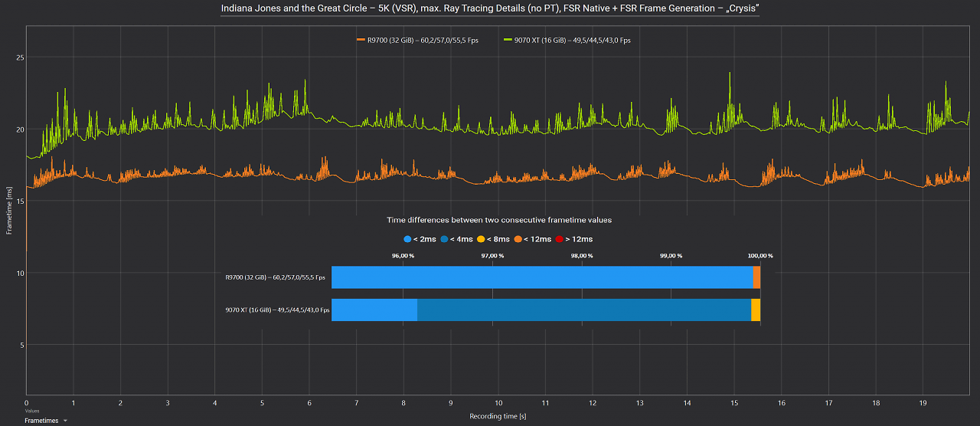Click the x-axis tick label 19

[x=923, y=402]
